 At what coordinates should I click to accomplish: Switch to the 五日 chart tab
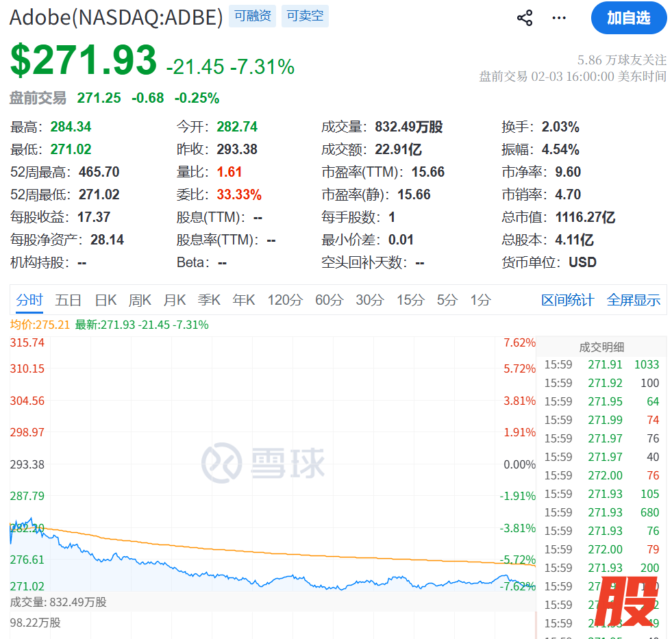(69, 300)
